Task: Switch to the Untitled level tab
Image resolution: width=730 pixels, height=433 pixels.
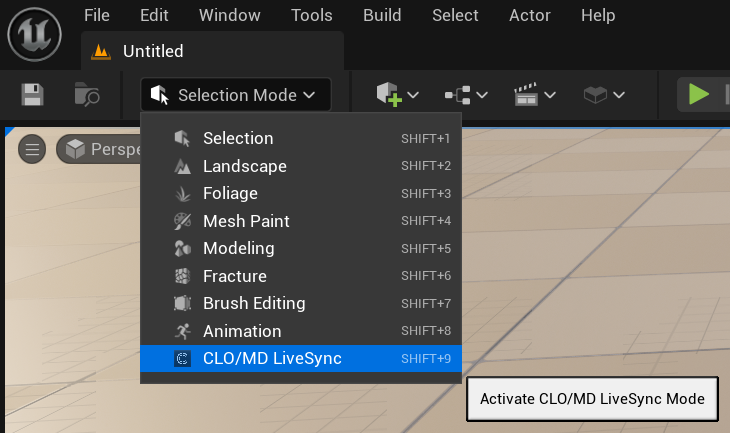Action: coord(152,51)
